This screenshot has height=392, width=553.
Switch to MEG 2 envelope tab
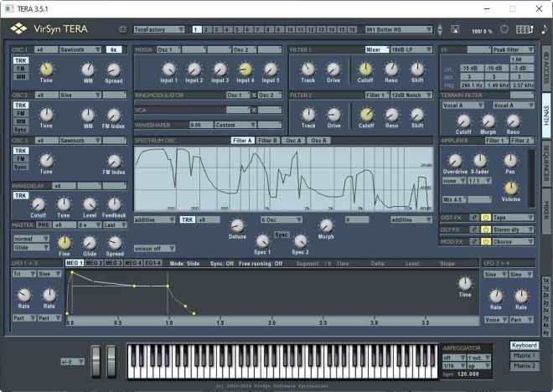coord(94,263)
